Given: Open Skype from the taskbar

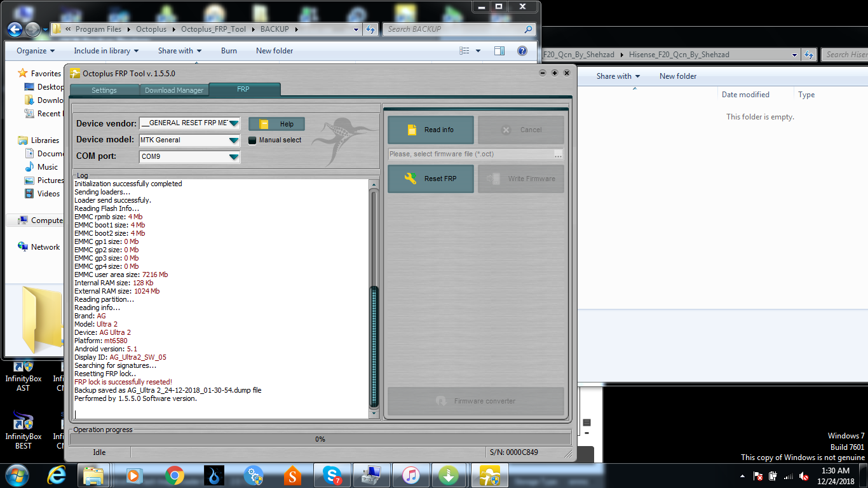Looking at the screenshot, I should tap(332, 475).
